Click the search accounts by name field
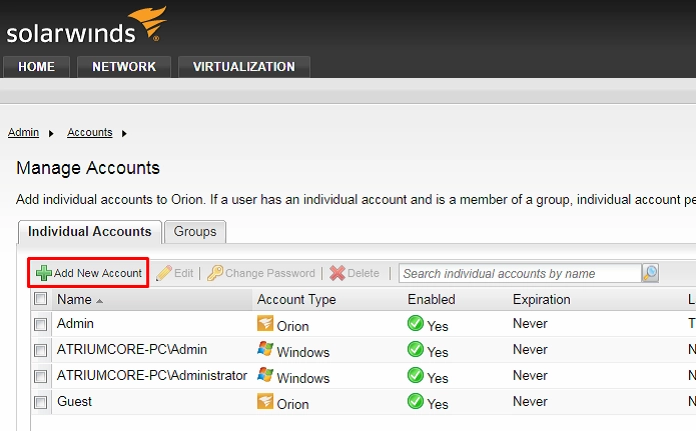696x431 pixels. point(520,273)
